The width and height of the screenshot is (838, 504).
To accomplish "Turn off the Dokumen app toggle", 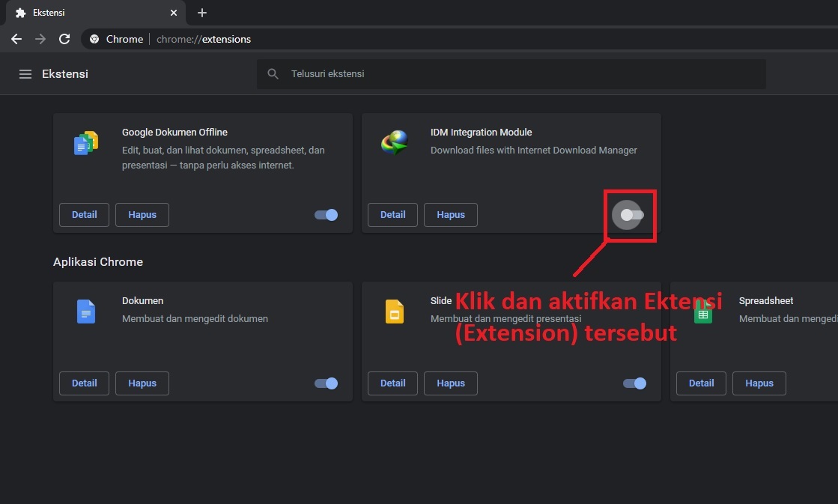I will (x=327, y=383).
